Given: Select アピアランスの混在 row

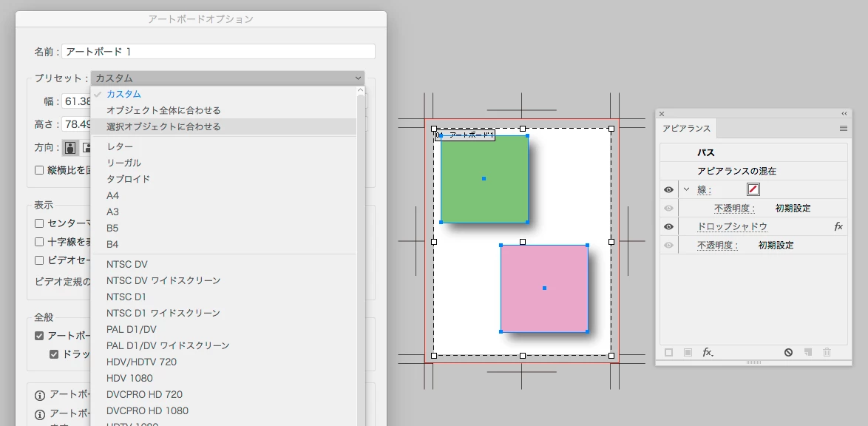Looking at the screenshot, I should click(x=753, y=171).
